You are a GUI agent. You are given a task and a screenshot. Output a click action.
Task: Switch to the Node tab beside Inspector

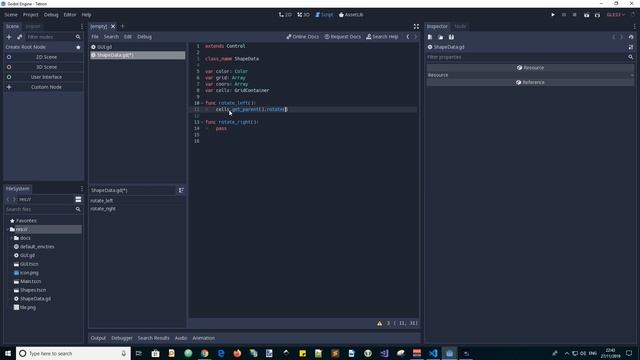pos(460,26)
